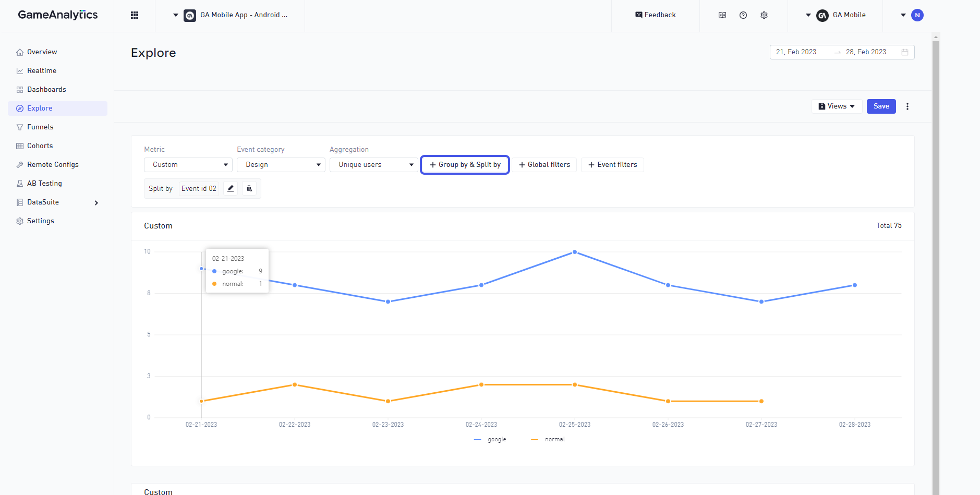The image size is (980, 495).
Task: Click the Save button
Action: (x=881, y=106)
